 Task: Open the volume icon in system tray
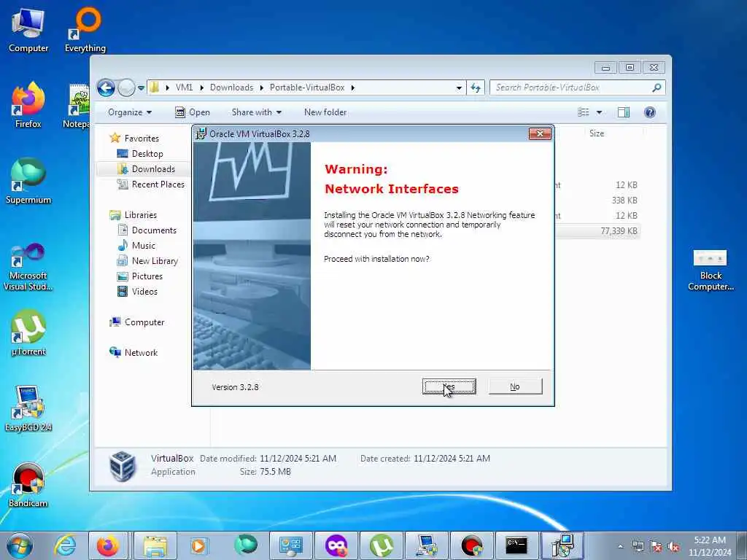click(x=673, y=547)
